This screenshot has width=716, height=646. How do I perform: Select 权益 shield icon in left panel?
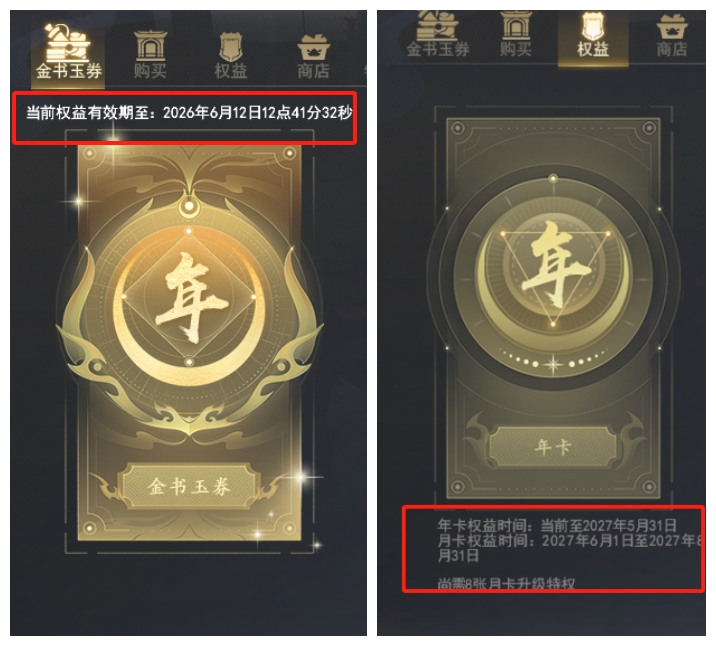coord(231,47)
